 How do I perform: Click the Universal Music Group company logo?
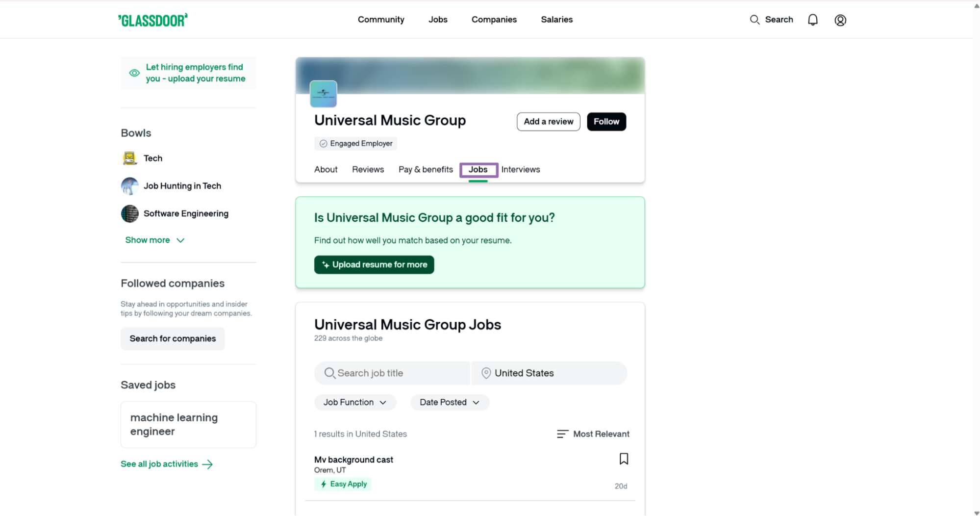pos(323,94)
